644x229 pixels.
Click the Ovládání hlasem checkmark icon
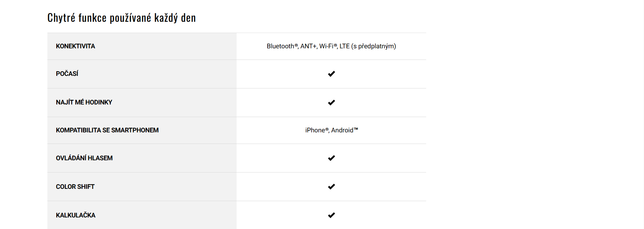coord(331,158)
